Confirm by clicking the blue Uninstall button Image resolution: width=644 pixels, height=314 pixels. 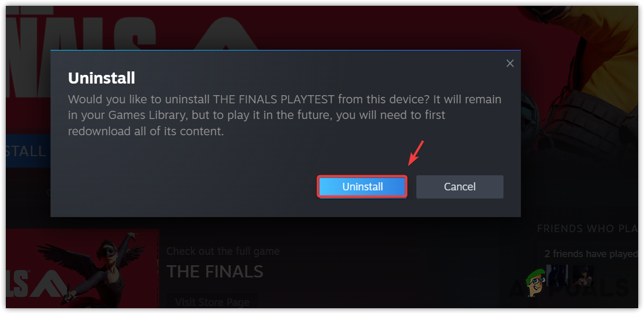[x=362, y=187]
